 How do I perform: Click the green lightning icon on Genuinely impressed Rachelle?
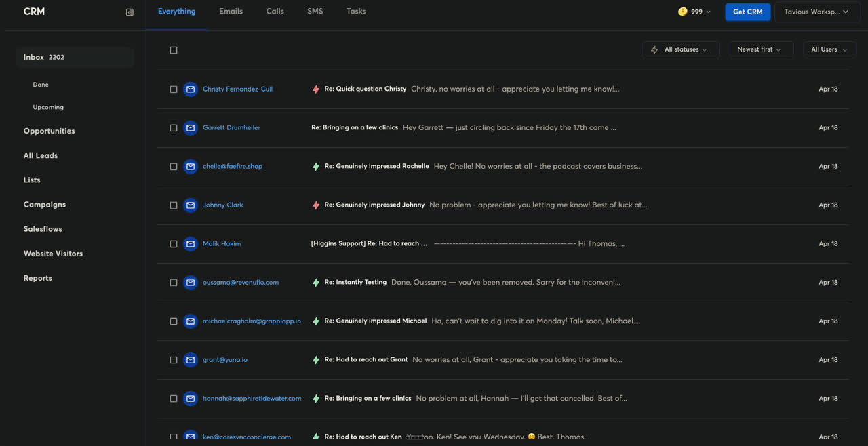(x=315, y=166)
